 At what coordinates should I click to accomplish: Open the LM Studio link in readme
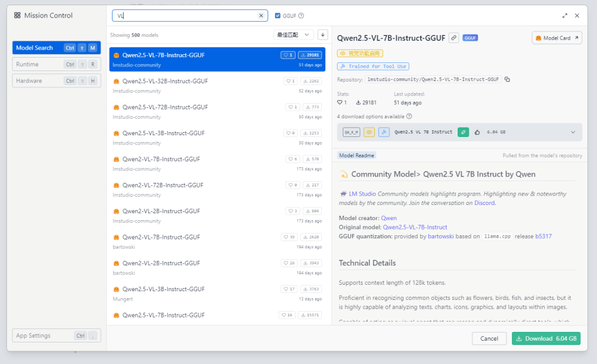(362, 193)
